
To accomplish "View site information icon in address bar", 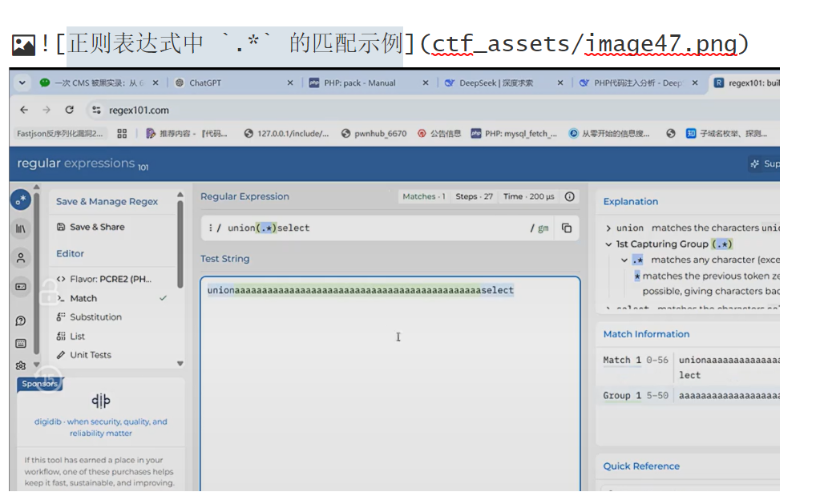I will (96, 110).
